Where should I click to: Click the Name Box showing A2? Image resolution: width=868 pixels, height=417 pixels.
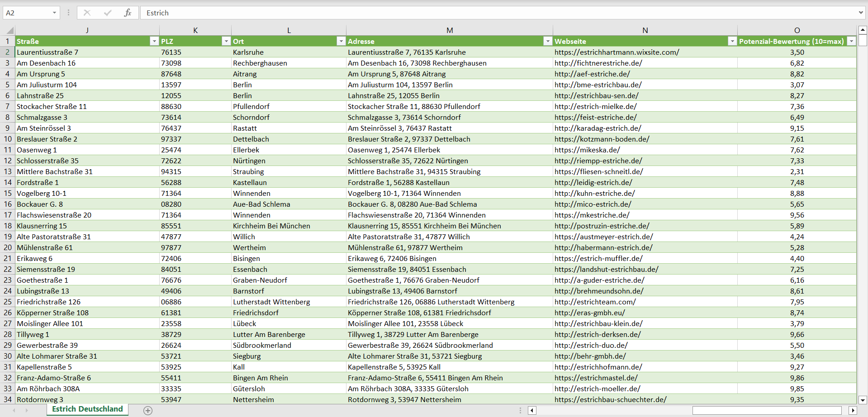(x=27, y=13)
